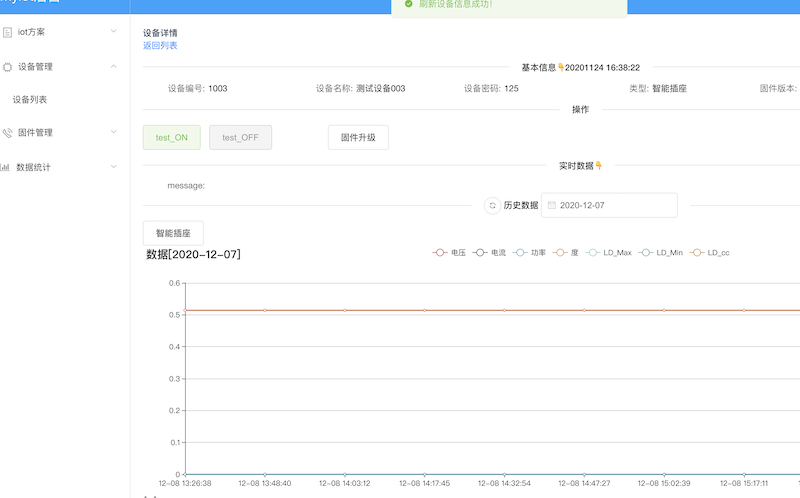800x498 pixels.
Task: Click the green success checkmark in notification
Action: point(408,4)
